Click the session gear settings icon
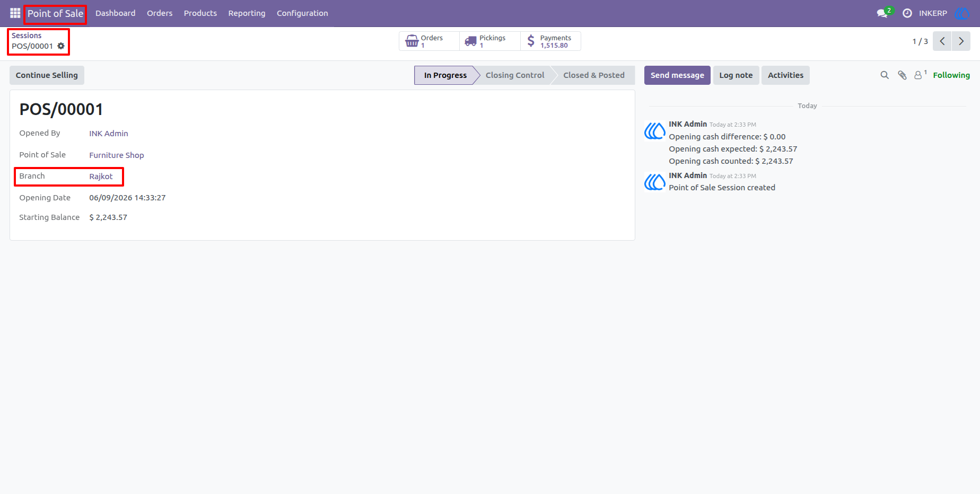The height and width of the screenshot is (494, 980). 61,46
